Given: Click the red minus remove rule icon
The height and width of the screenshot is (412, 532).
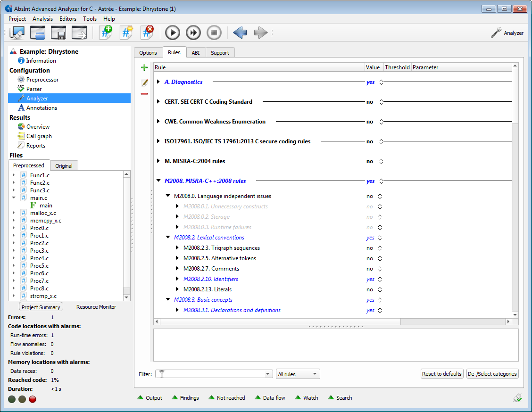Looking at the screenshot, I should click(144, 94).
